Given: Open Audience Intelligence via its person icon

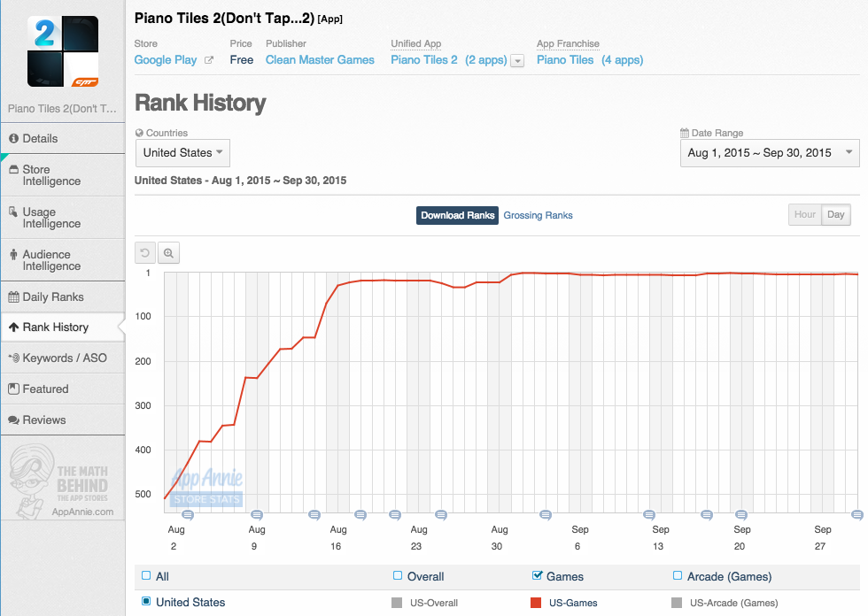Looking at the screenshot, I should click(x=13, y=254).
